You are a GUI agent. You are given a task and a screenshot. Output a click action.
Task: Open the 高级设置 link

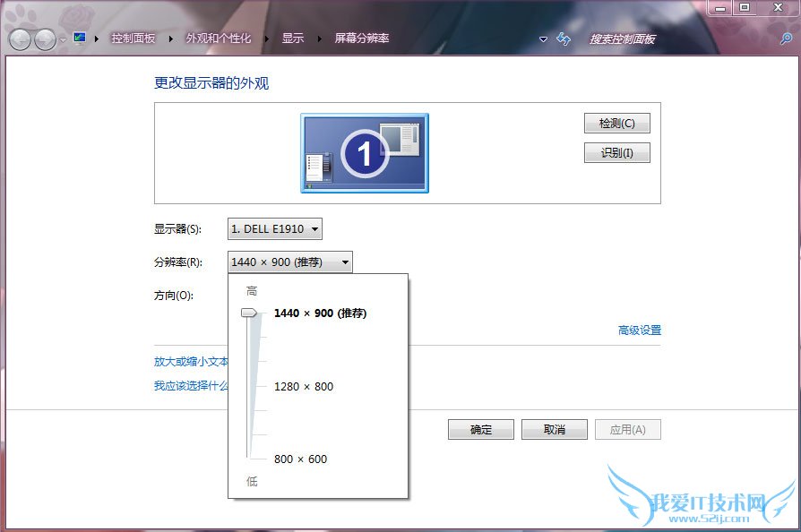point(640,330)
